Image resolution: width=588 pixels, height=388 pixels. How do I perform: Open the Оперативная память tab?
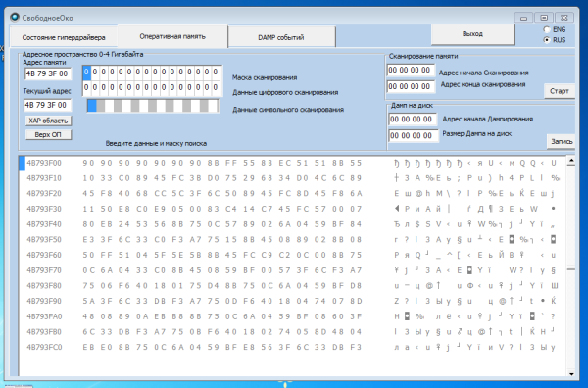coord(172,36)
